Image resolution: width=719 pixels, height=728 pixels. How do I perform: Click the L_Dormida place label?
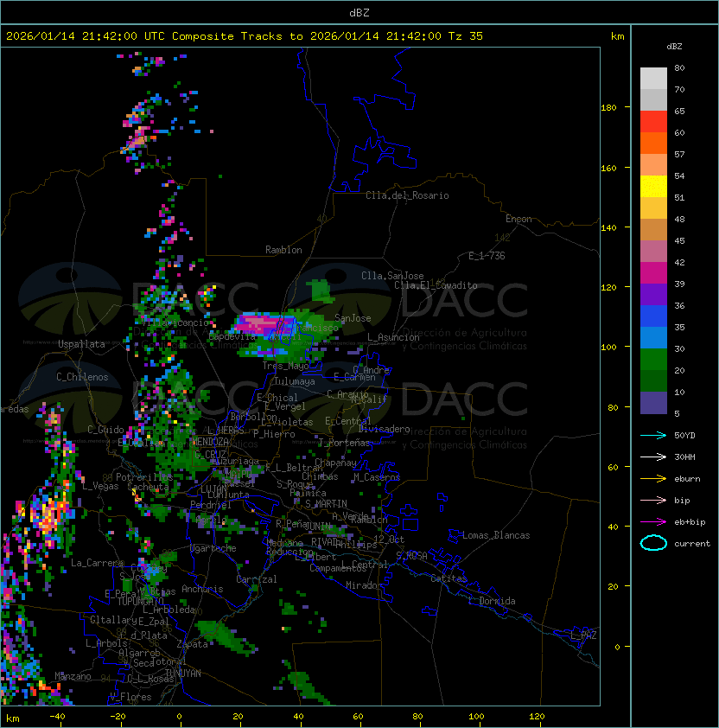click(x=492, y=601)
